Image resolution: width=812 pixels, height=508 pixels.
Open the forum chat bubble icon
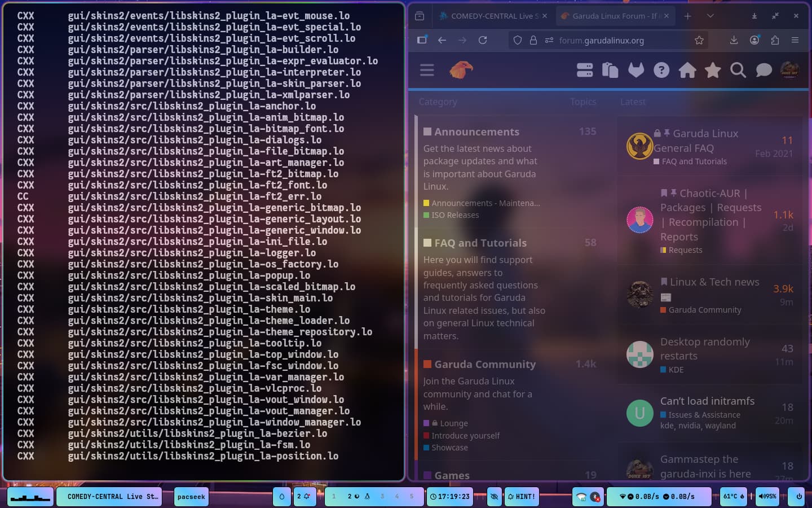tap(764, 70)
